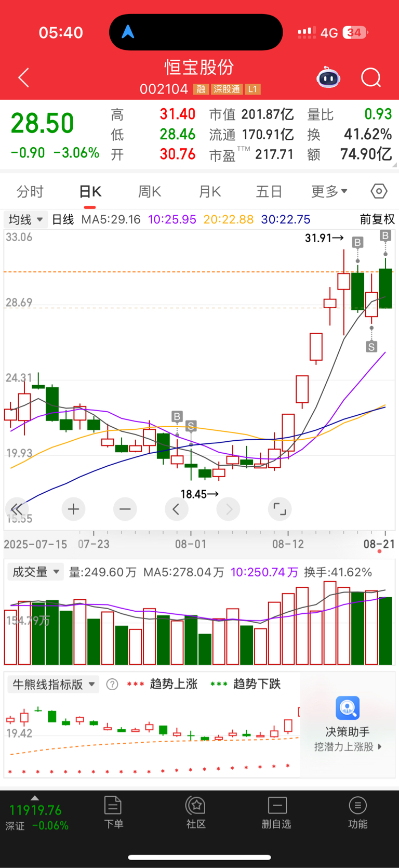Open the 牛熊线指标版 dropdown
This screenshot has height=868, width=399.
point(53,684)
